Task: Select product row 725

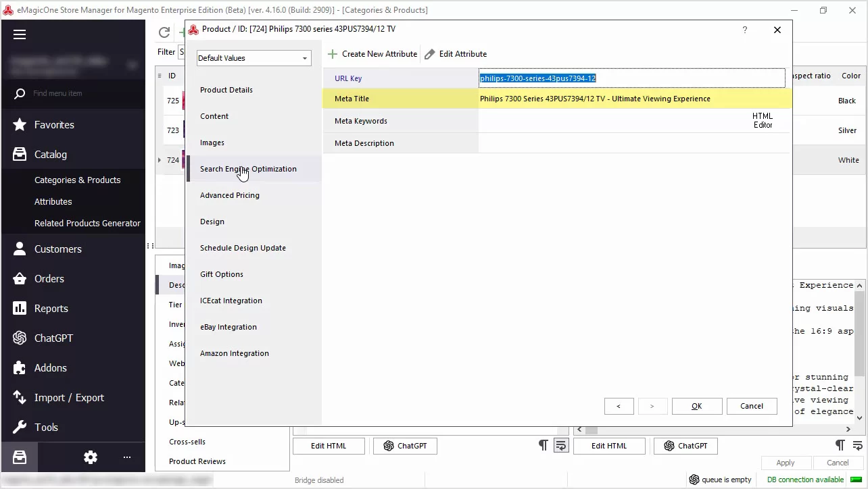Action: [x=173, y=101]
